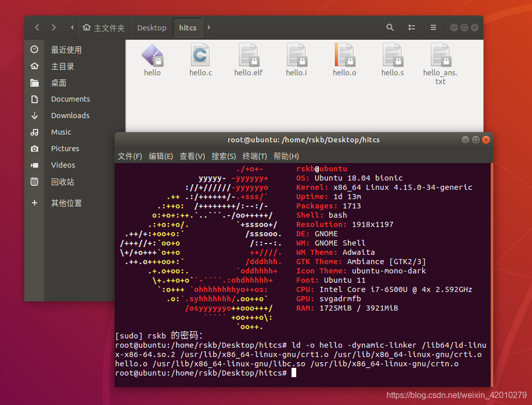The width and height of the screenshot is (532, 405).
Task: Show next path segments arrow
Action: 209,27
